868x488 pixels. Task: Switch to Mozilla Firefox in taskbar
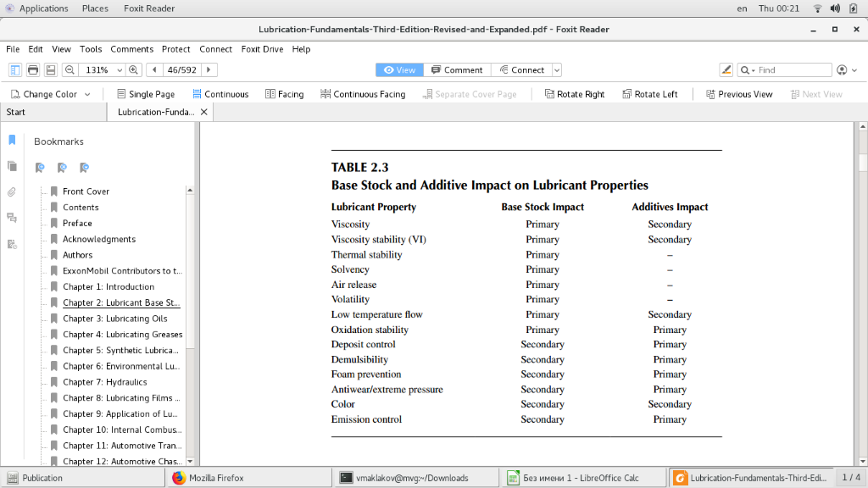click(250, 478)
